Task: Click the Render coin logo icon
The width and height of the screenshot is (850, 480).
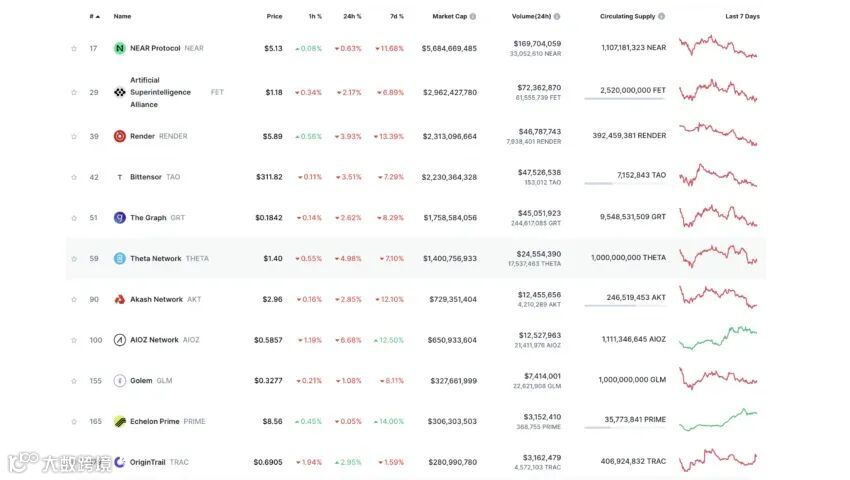Action: click(120, 136)
